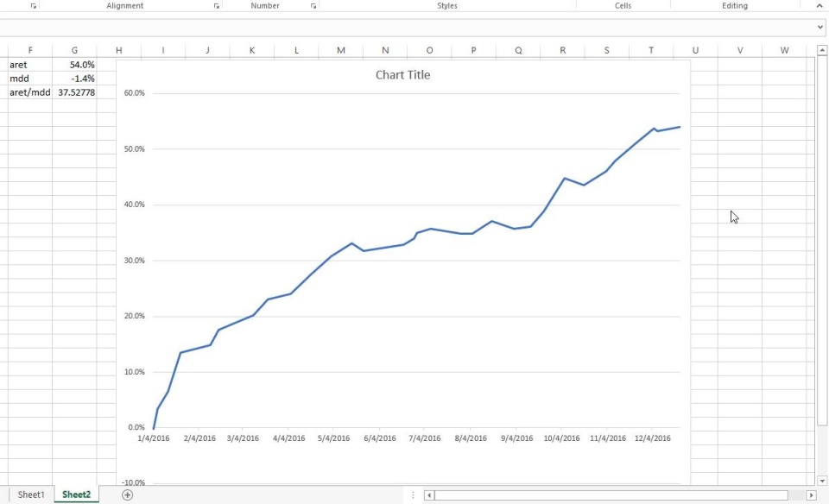Select the cell with value 37.52778

(x=74, y=92)
